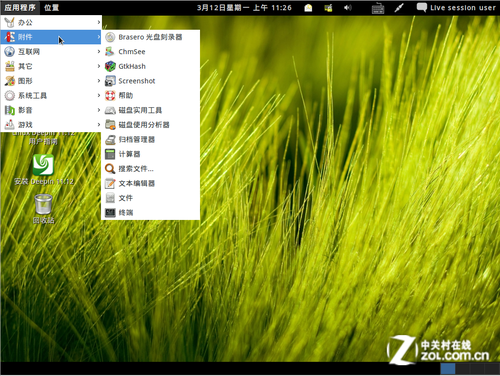Open the 应用程序 applications menu
The width and height of the screenshot is (500, 376).
(20, 7)
